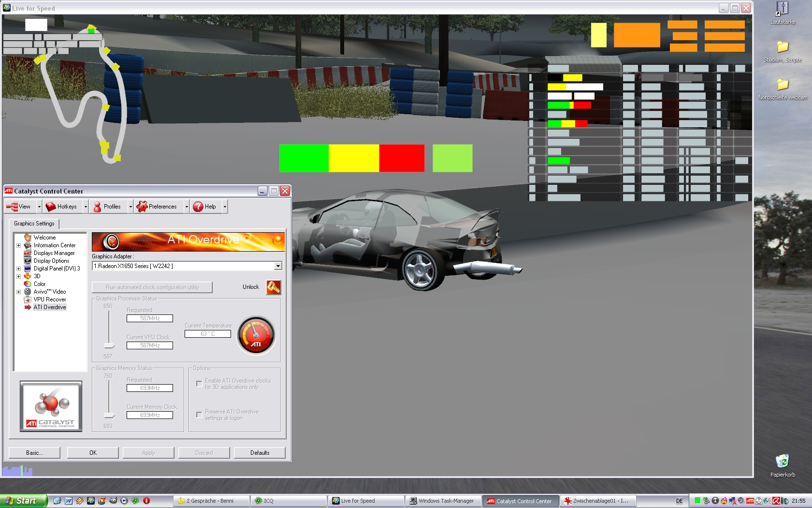Viewport: 812px width, 508px height.
Task: Switch to 2 Gespräche - Benni taskbar button
Action: [x=212, y=501]
